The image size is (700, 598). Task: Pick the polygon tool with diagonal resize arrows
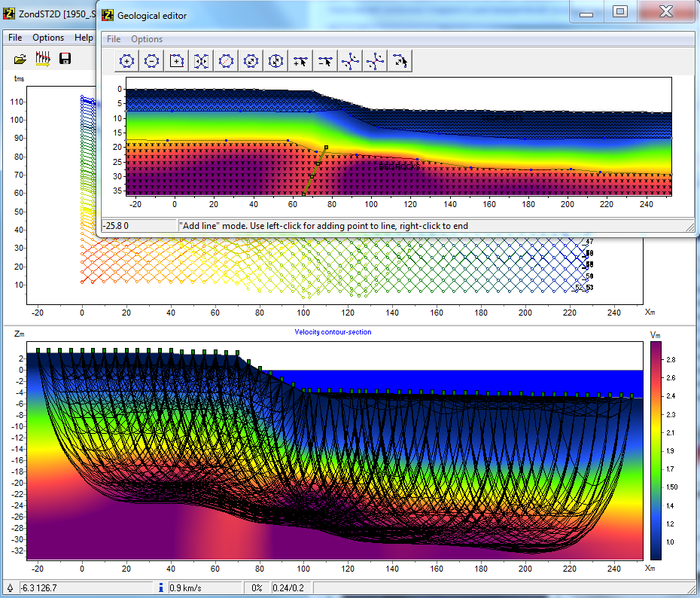(x=251, y=62)
